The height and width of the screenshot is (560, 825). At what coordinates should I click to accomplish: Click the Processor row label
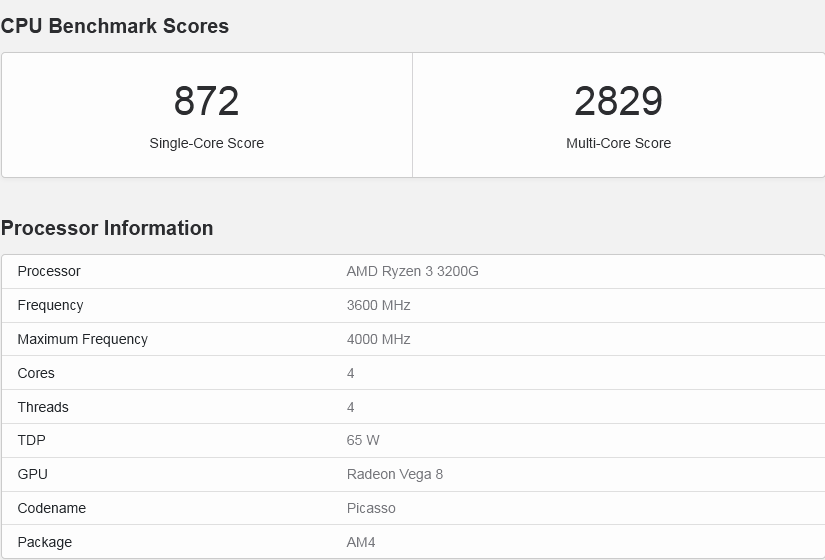click(x=49, y=271)
